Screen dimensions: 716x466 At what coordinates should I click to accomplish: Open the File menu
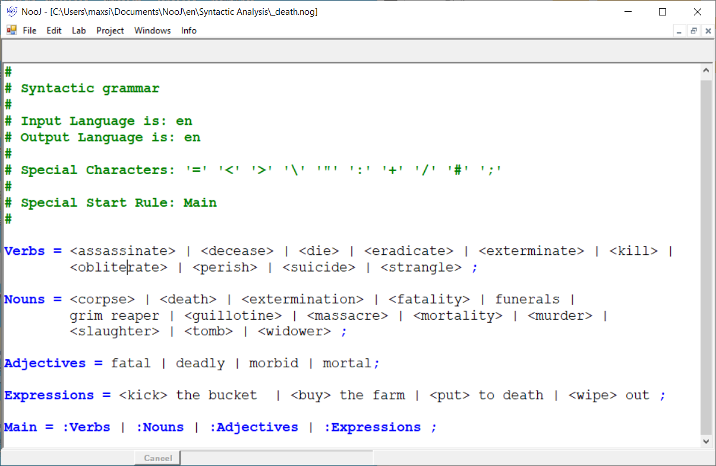30,31
